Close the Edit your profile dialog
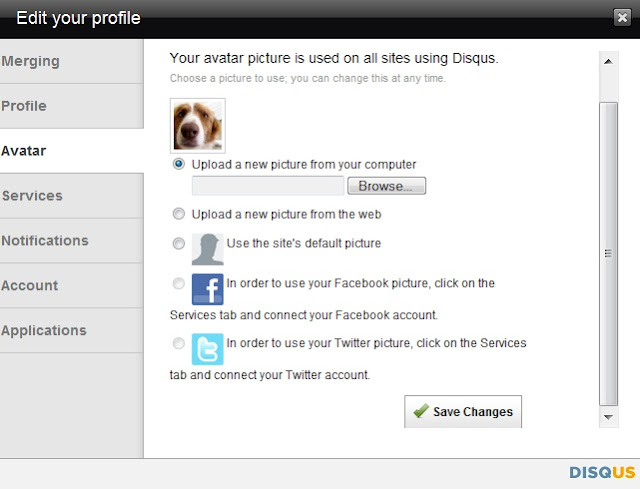The height and width of the screenshot is (489, 640). click(622, 17)
